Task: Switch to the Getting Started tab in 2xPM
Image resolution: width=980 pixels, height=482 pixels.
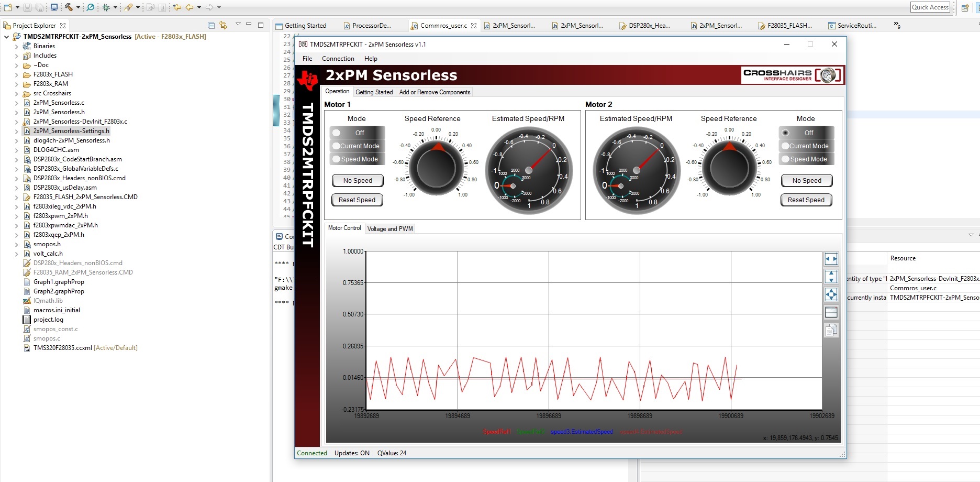Action: click(374, 92)
